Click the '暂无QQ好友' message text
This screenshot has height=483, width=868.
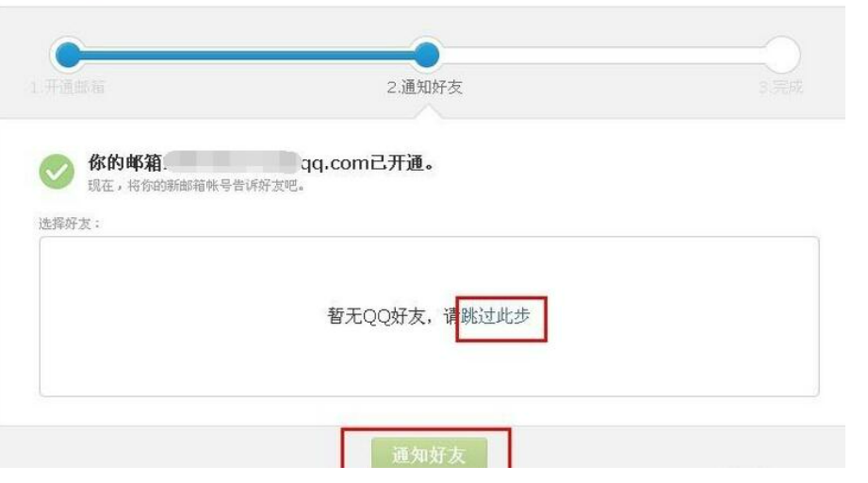click(376, 316)
